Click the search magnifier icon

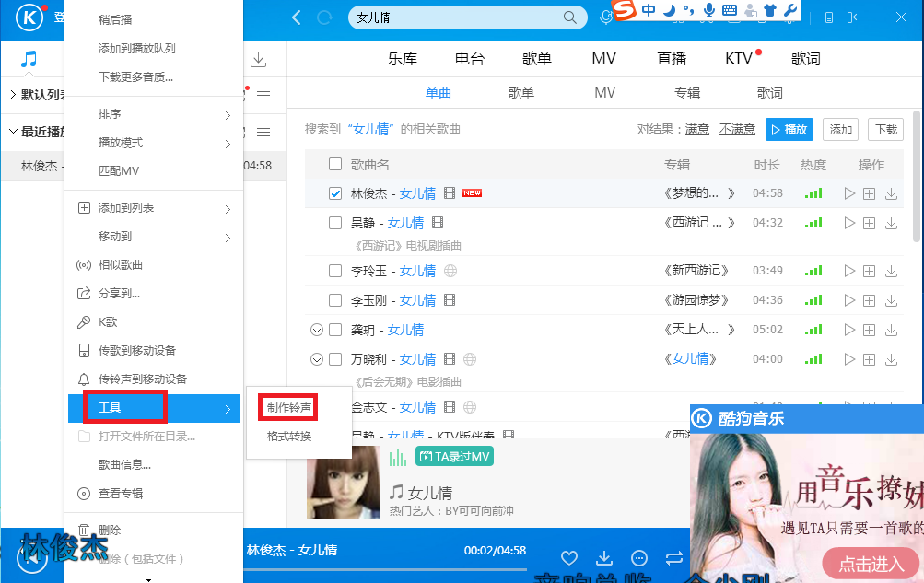click(x=569, y=17)
